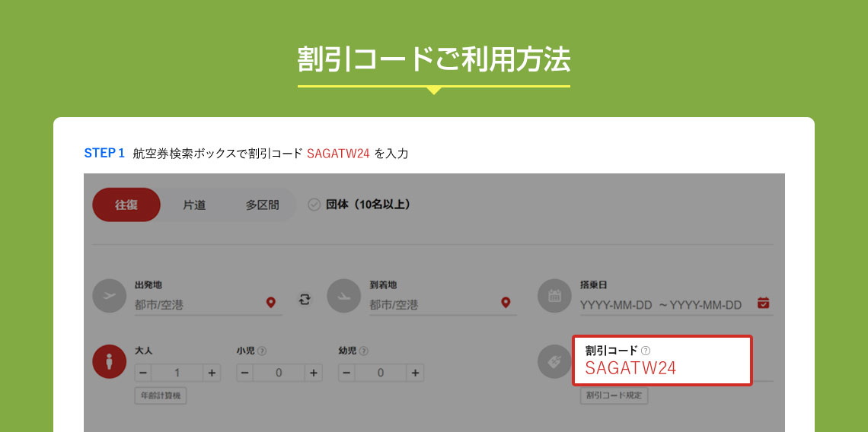The height and width of the screenshot is (432, 868).
Task: Decrease the 大人 adult count
Action: point(143,373)
